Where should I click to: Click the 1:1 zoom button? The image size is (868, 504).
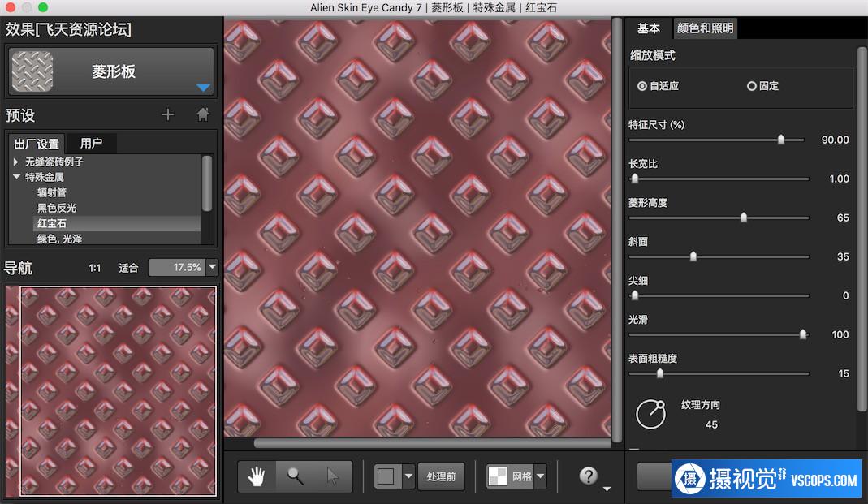[x=95, y=268]
